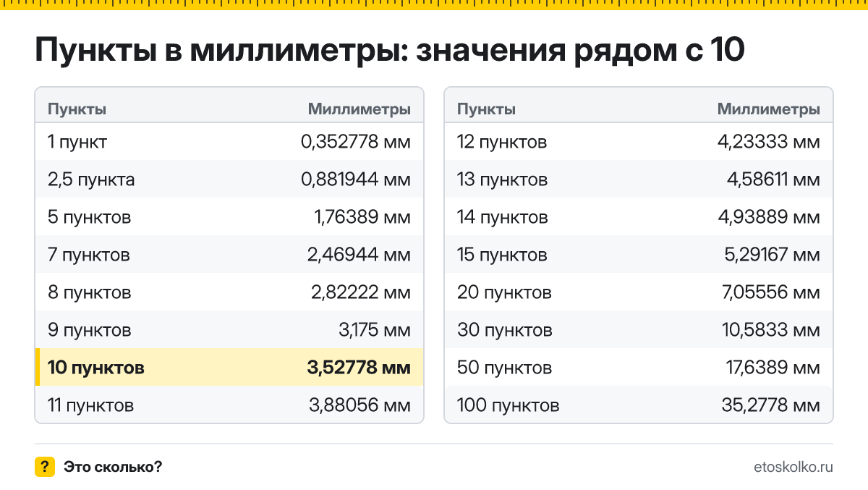868x490 pixels.
Task: Select the '4,93889 мм' value
Action: tap(769, 217)
